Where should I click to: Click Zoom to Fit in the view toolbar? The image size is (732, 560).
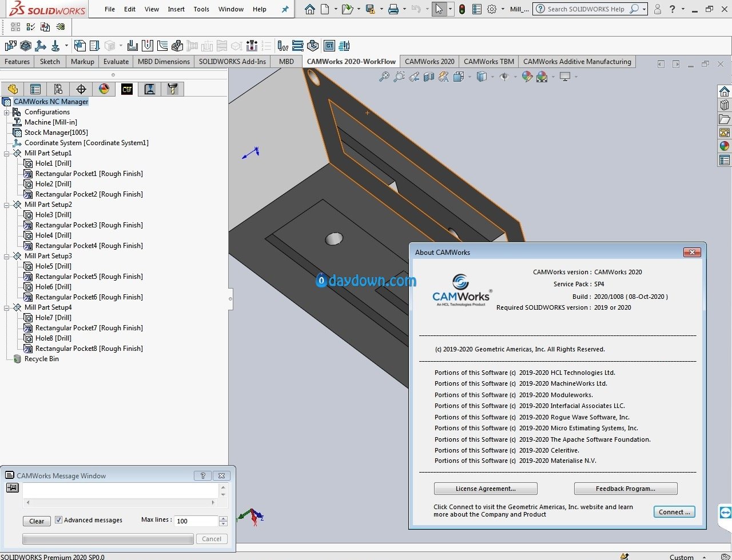[384, 76]
